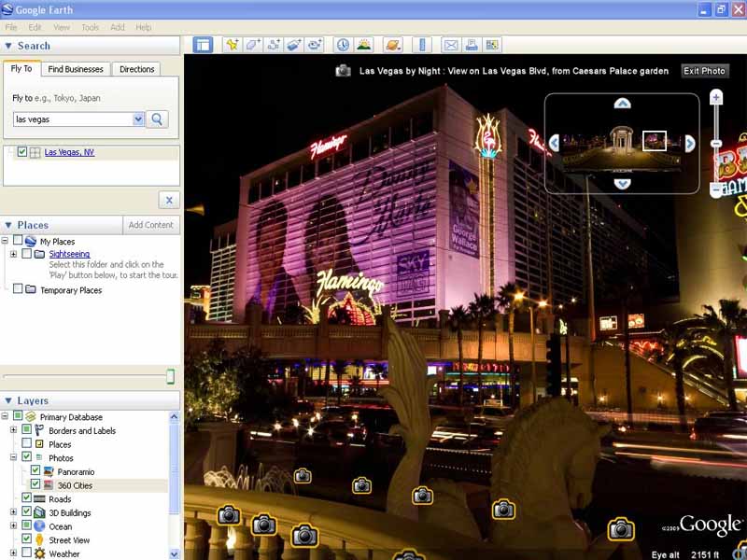Click the Google Earth title bar logo
Screen dimensions: 747x560
[7, 9]
